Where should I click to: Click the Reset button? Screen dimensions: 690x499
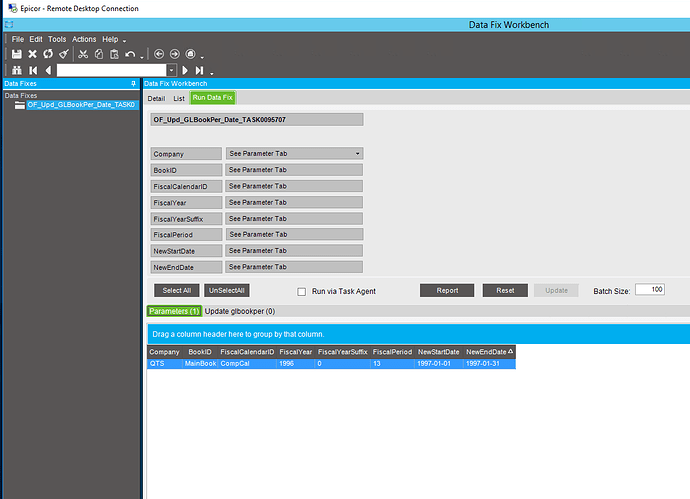[x=505, y=290]
